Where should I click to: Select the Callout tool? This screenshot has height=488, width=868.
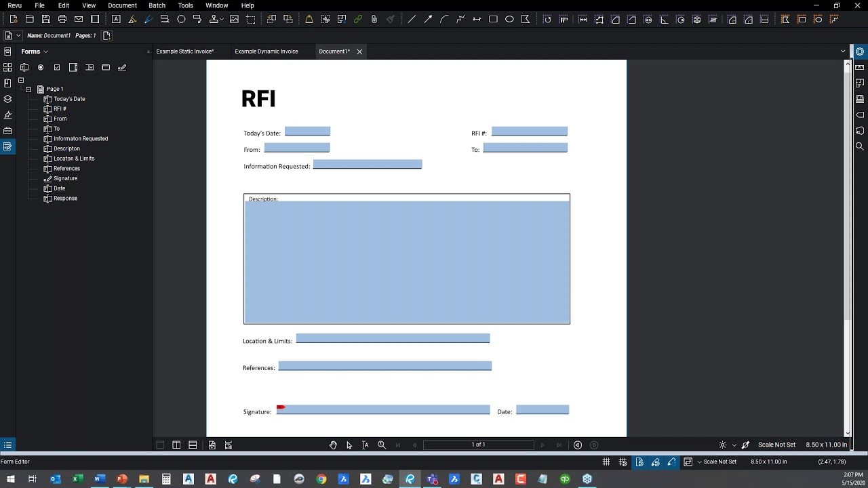(197, 20)
